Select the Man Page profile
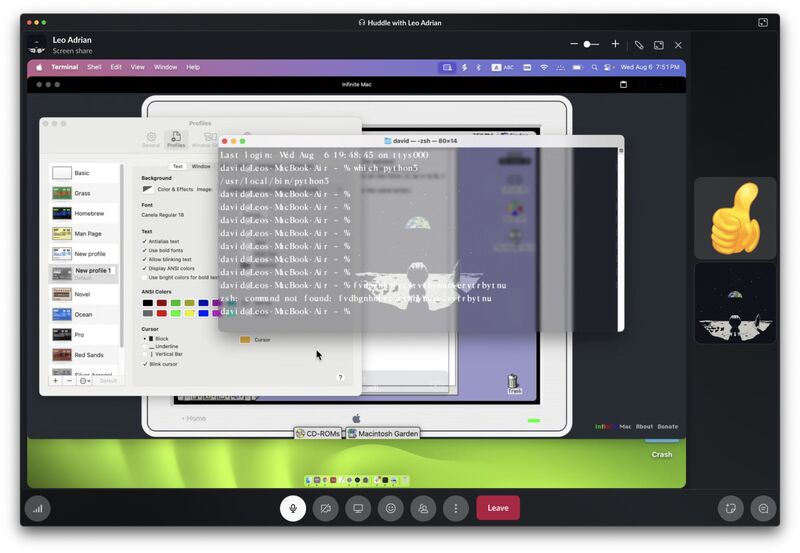Screen dimensions: 800x553 85,234
